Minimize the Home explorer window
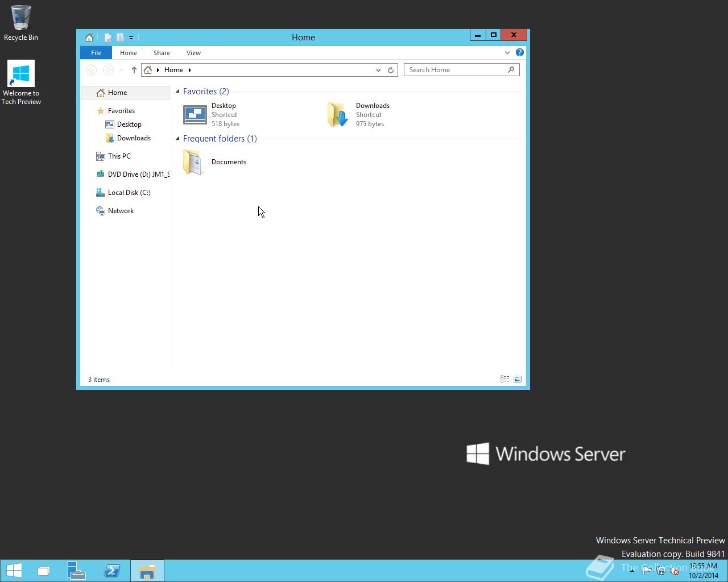The height and width of the screenshot is (582, 728). 478,35
